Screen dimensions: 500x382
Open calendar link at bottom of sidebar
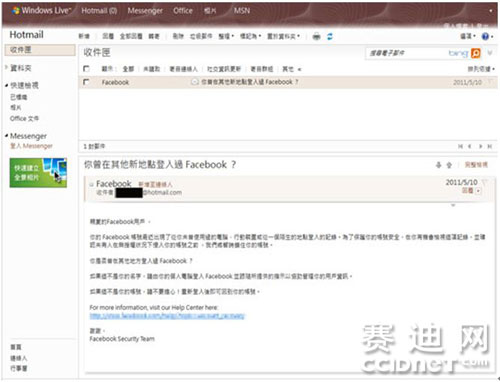click(x=19, y=368)
